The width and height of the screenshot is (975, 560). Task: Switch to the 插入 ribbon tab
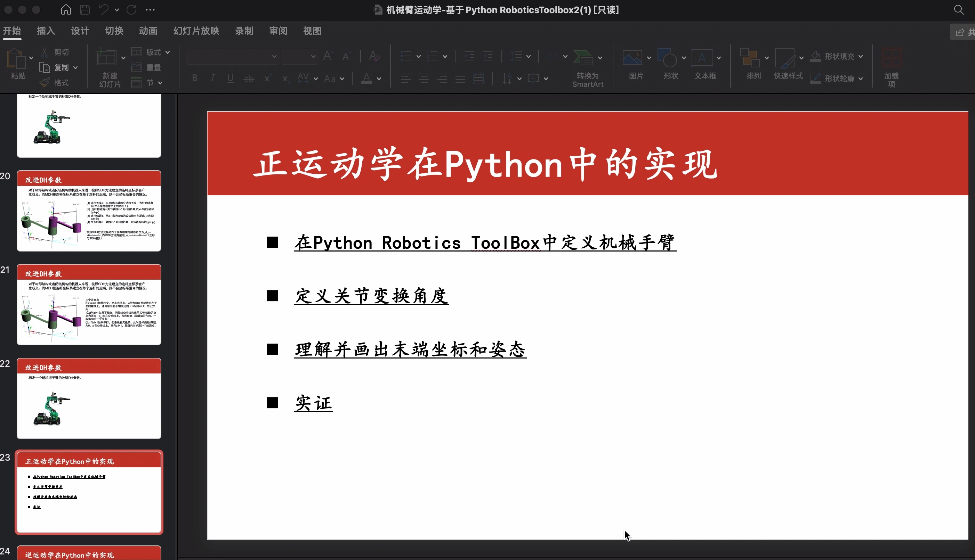coord(45,31)
